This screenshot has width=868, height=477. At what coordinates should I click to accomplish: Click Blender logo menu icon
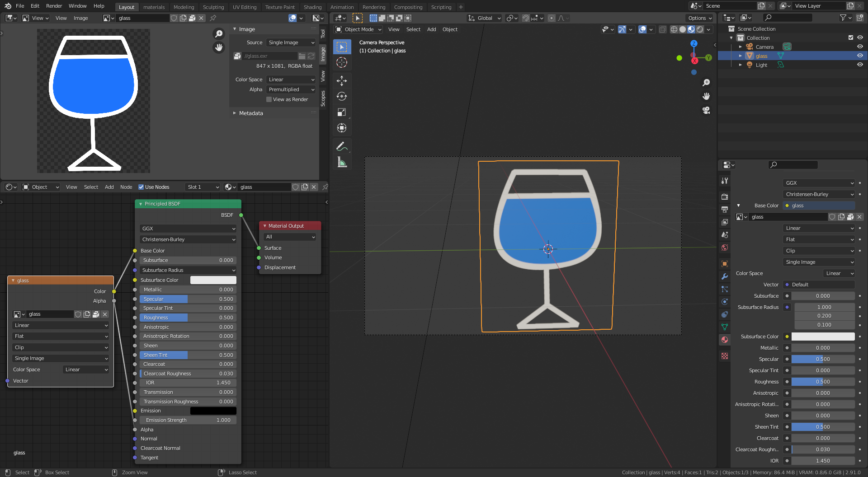[x=8, y=6]
